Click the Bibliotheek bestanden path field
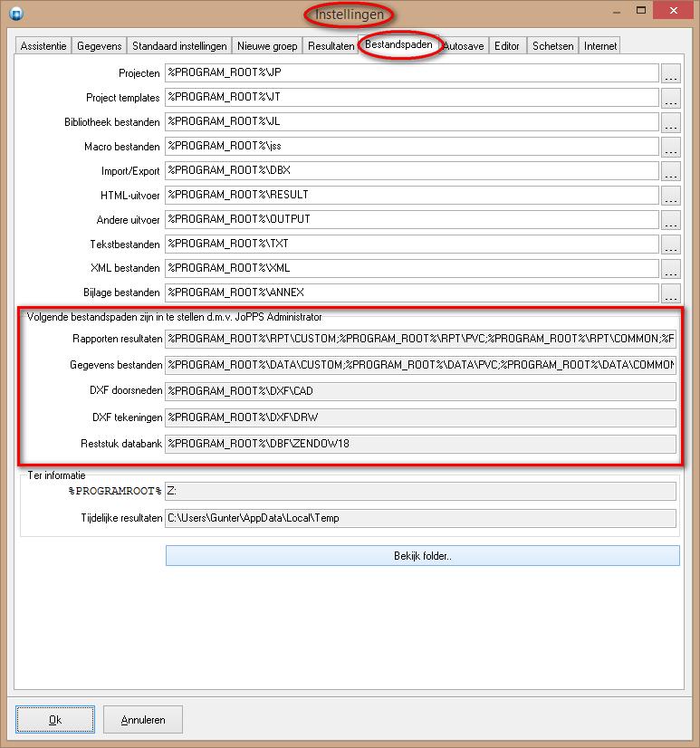This screenshot has width=700, height=748. pos(412,121)
